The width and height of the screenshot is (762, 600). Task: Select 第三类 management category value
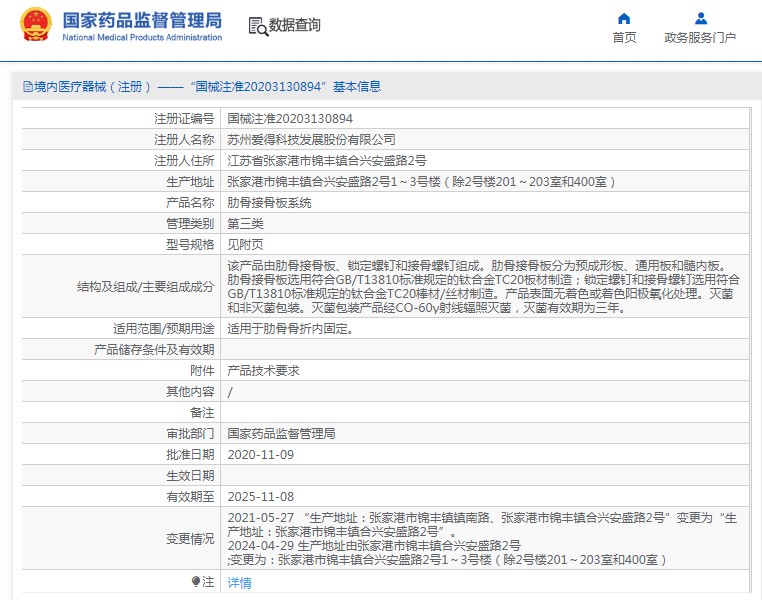point(245,223)
